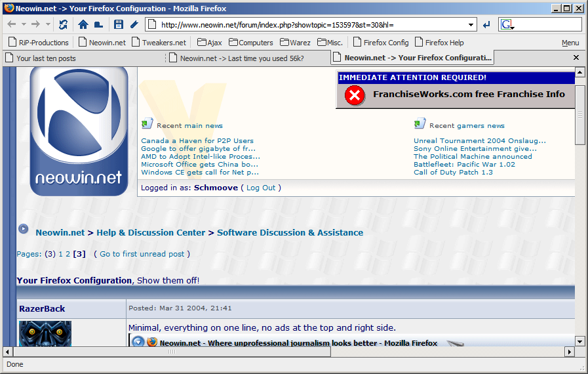Screen dimensions: 588x374
Task: Open 'Call of Duty Patch 1.3' article
Action: 453,173
